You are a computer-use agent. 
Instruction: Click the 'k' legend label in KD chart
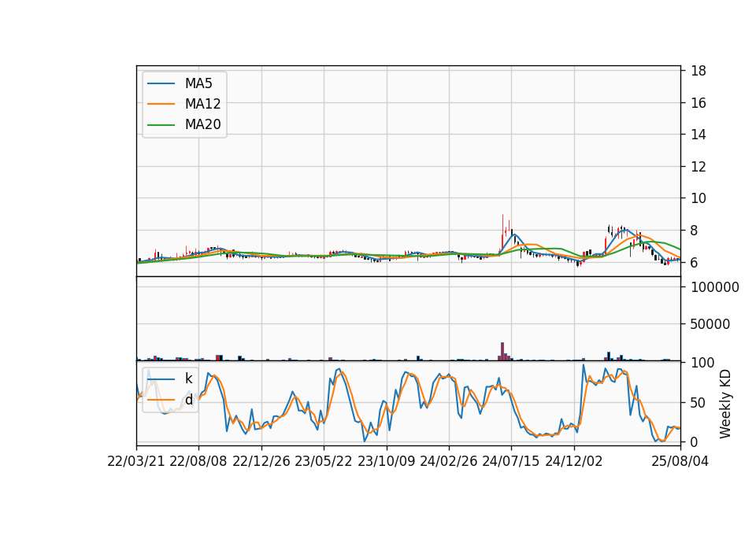[188, 379]
